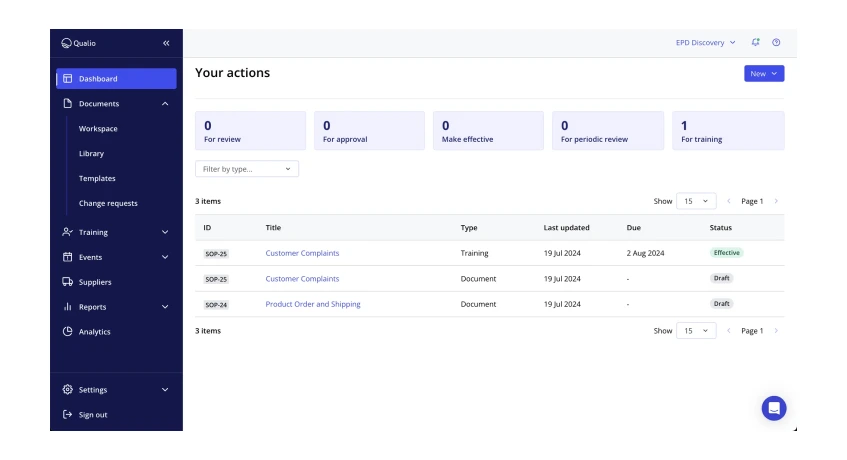
Task: Click the Analytics pie chart icon
Action: [68, 332]
